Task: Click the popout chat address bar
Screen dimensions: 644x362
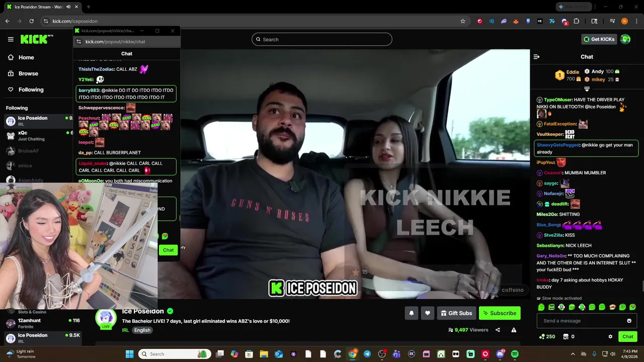Action: [126, 42]
